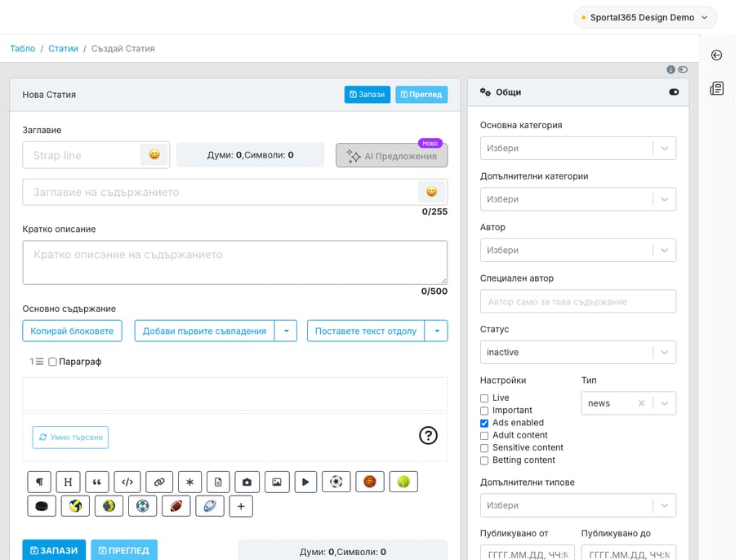Add a basketball widget block
The width and height of the screenshot is (735, 560).
tap(370, 482)
